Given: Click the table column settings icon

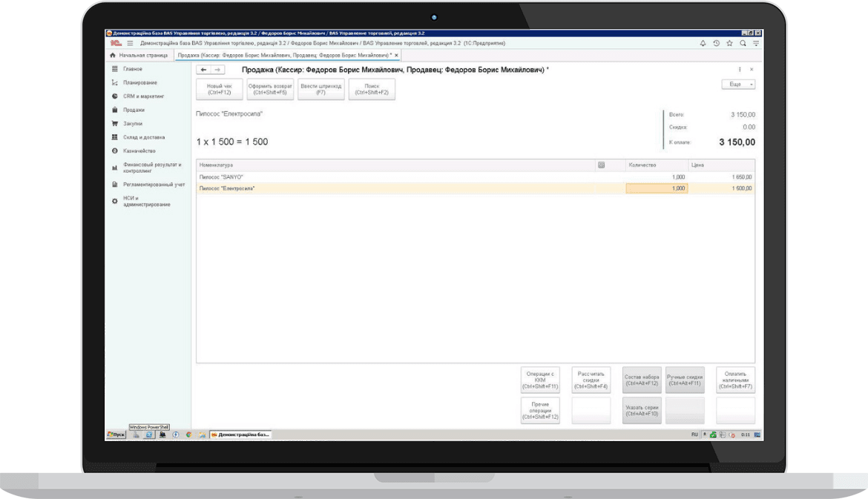Looking at the screenshot, I should 602,165.
